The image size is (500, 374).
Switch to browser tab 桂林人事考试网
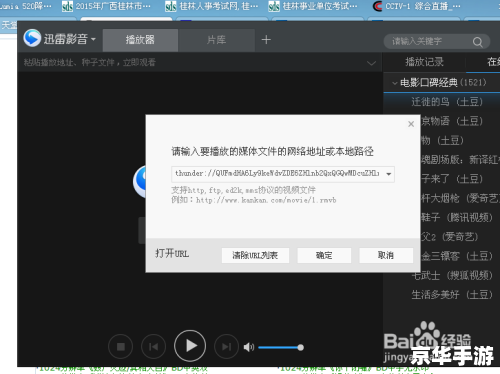(212, 6)
